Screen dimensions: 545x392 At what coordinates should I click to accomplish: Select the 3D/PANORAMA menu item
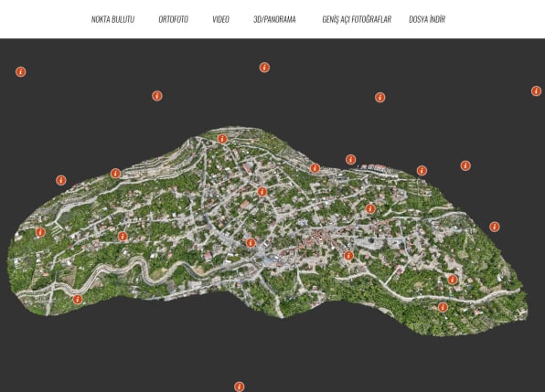click(x=274, y=19)
